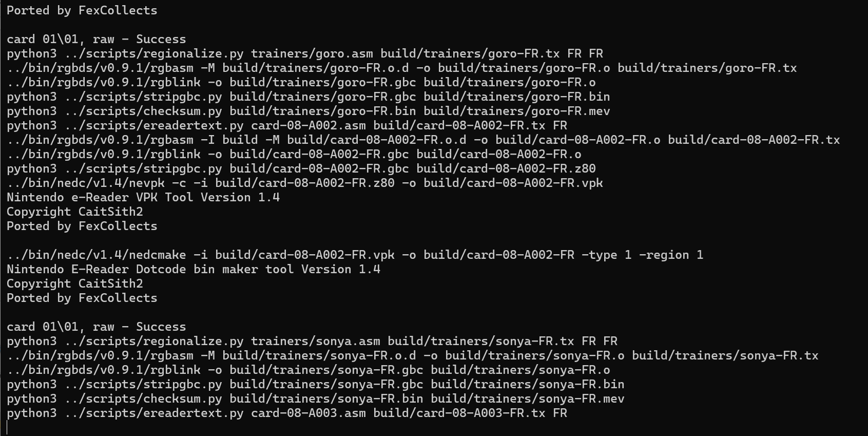
Task: Click the nedcmake command with '-type 1 -region 1'
Action: [355, 255]
